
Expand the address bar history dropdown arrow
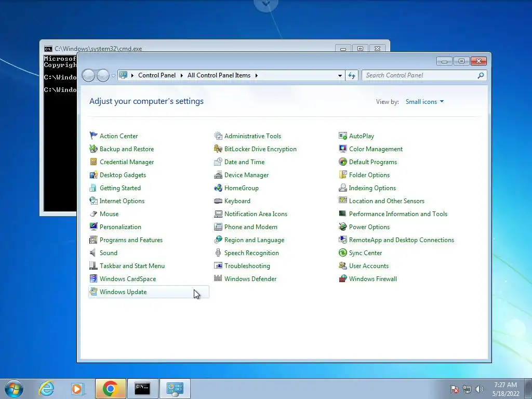pyautogui.click(x=340, y=75)
